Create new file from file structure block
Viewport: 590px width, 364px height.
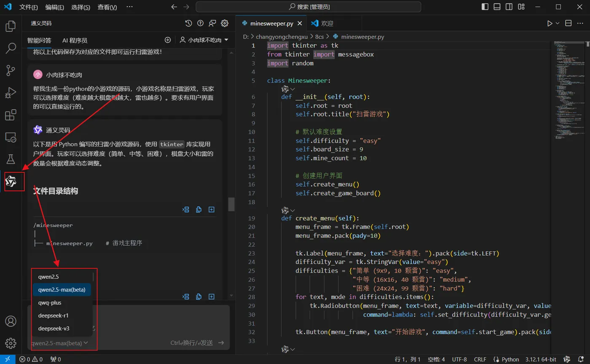click(x=212, y=209)
